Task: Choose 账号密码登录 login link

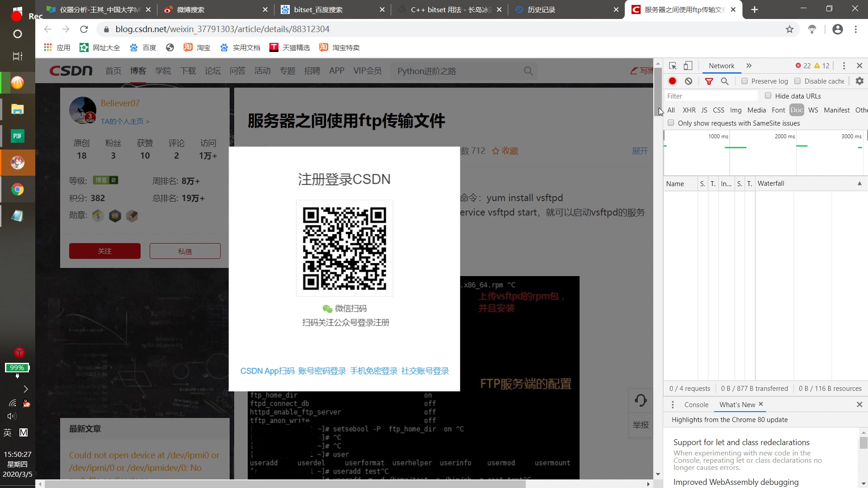Action: pos(322,371)
